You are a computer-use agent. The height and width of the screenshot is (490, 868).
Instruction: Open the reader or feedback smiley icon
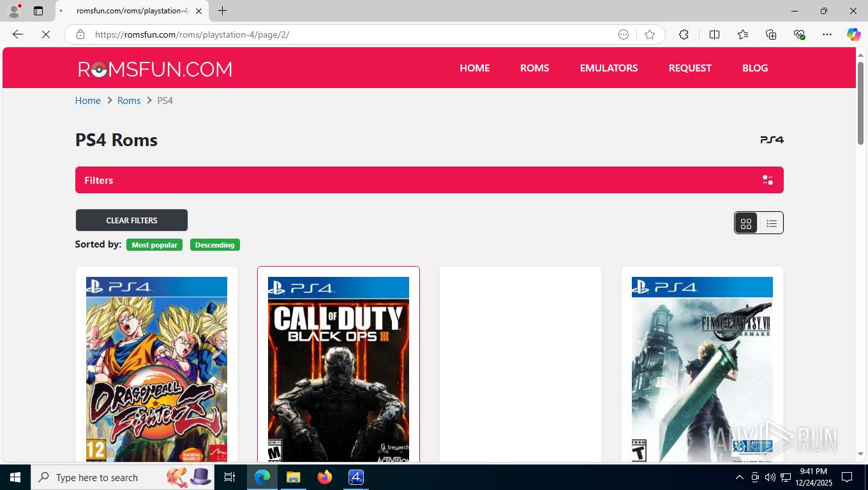[624, 34]
